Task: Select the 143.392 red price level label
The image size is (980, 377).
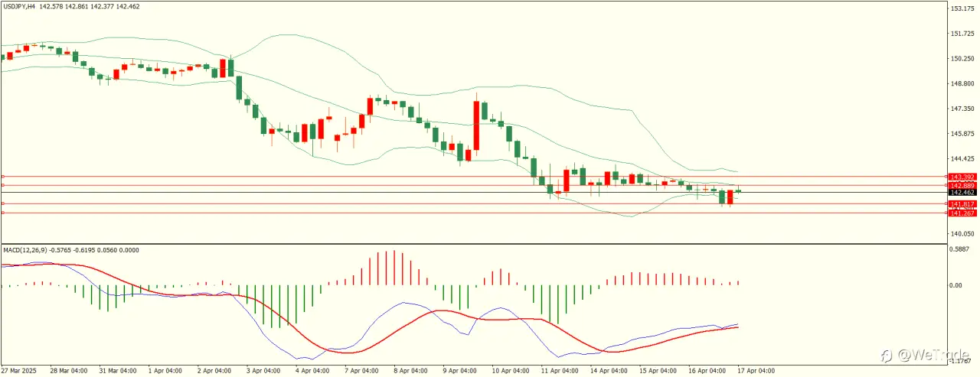Action: [x=962, y=177]
